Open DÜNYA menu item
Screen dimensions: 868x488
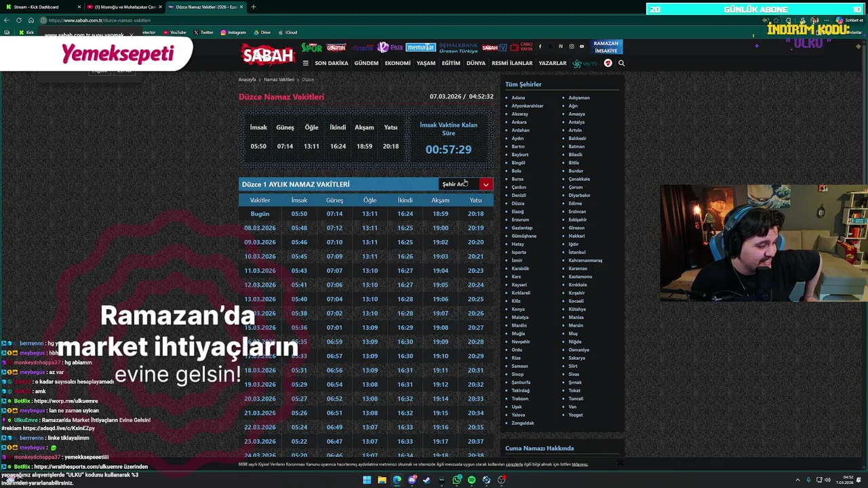pyautogui.click(x=476, y=63)
